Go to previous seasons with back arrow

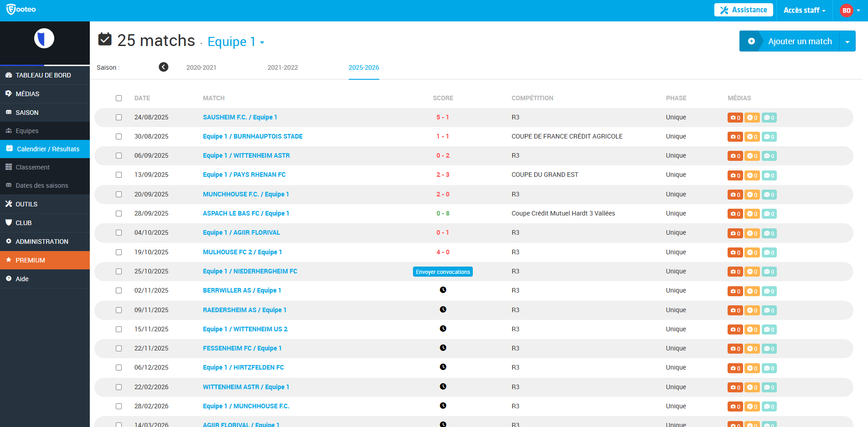point(164,67)
